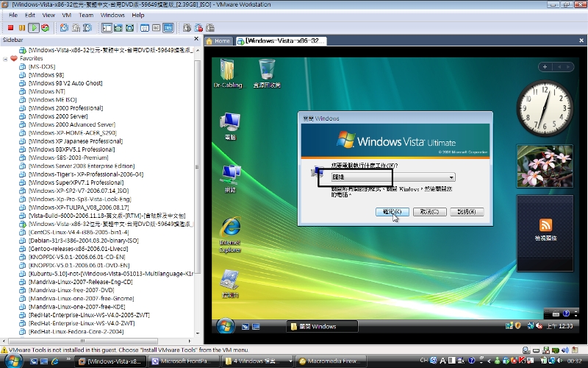Viewport: 588px width, 368px height.
Task: Select [Windows 2000 Professional] entry
Action: coord(65,107)
